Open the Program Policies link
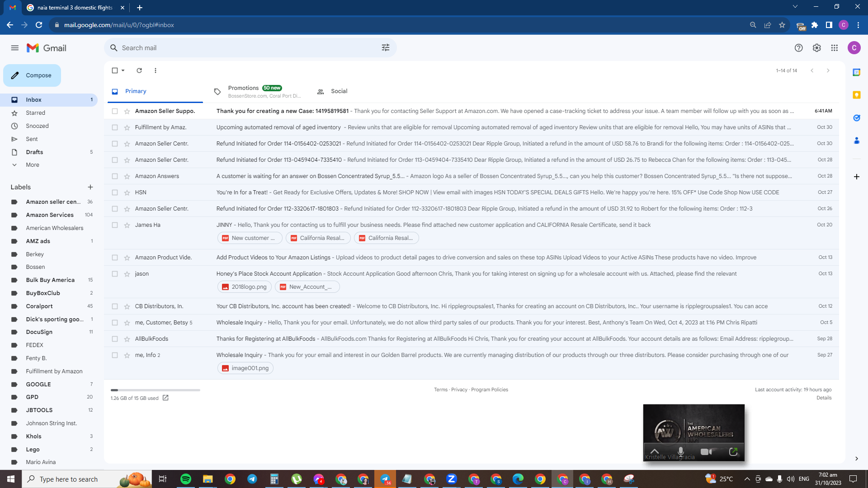The image size is (868, 488). coord(490,389)
